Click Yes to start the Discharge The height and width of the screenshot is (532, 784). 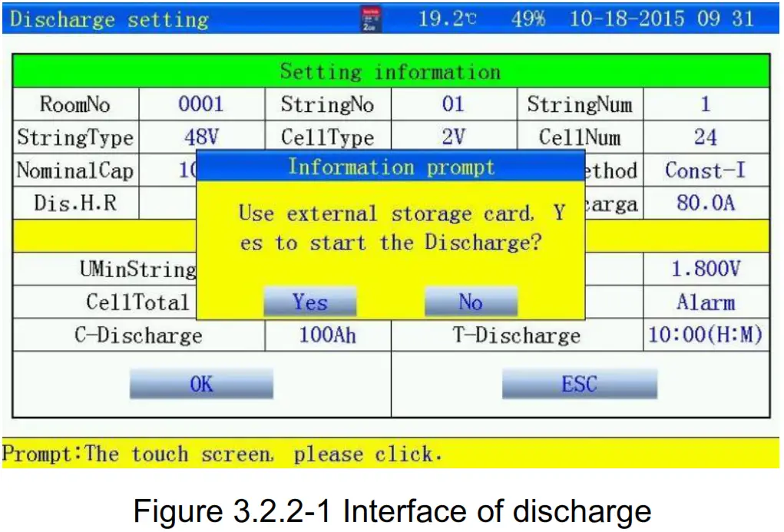coord(309,301)
